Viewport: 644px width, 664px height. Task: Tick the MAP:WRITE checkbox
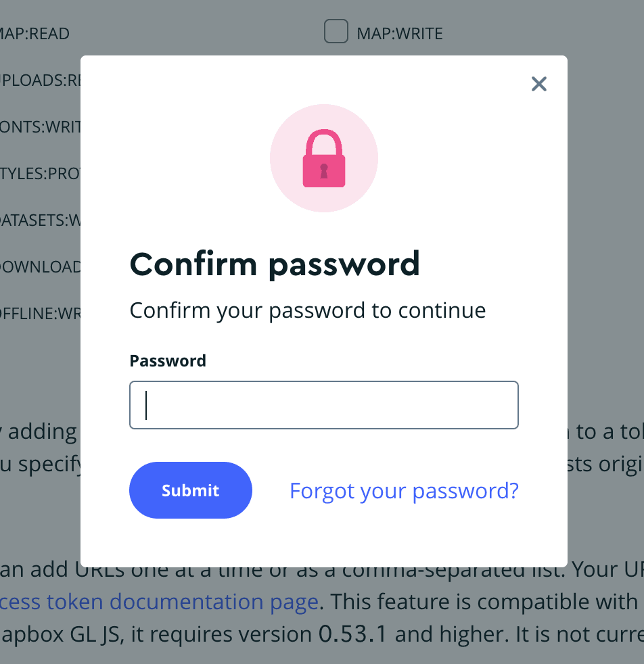click(336, 31)
